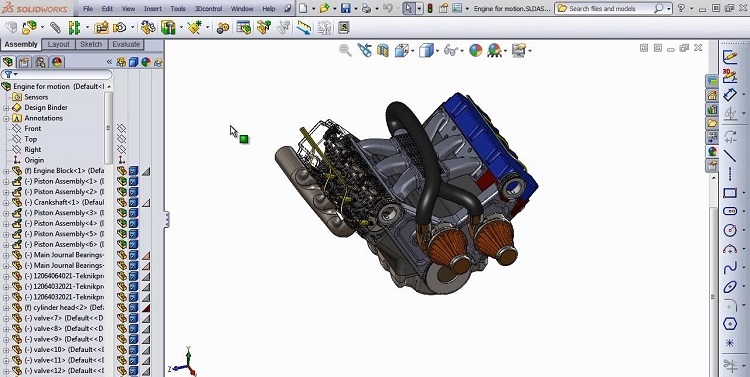Click the Smart Dimension tool

[730, 94]
